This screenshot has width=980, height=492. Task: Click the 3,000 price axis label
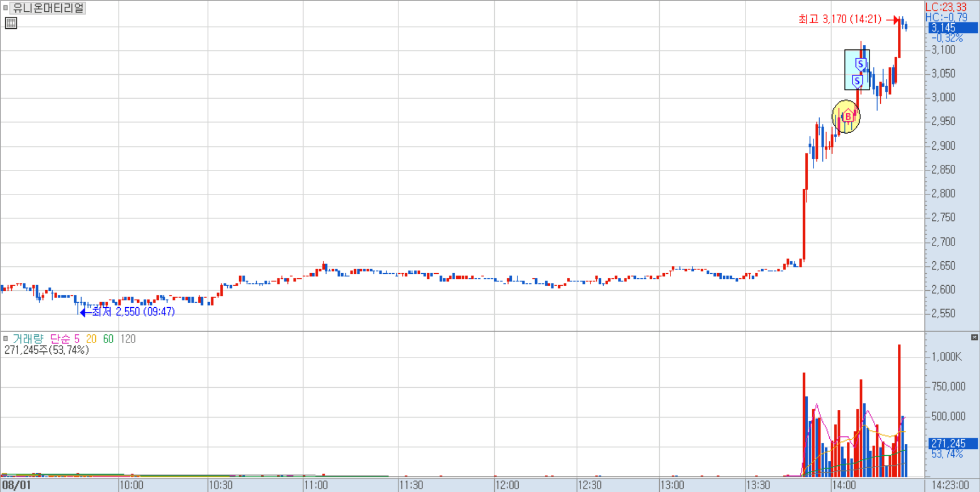coord(944,97)
